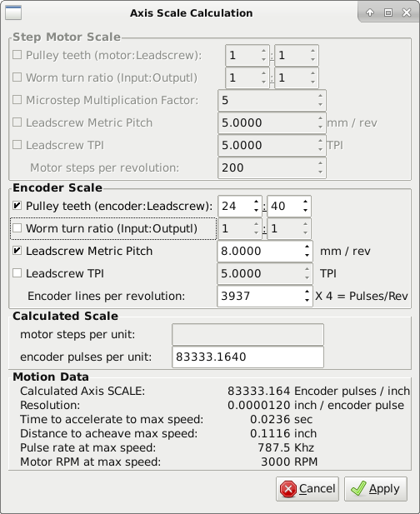Enable encoder Worm turn ratio checkbox
The image size is (420, 514).
(x=17, y=227)
